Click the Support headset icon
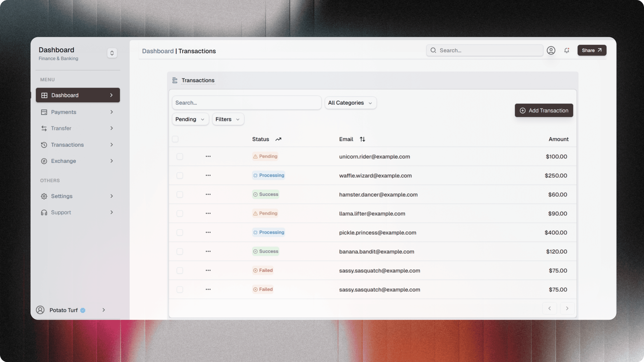 tap(44, 212)
